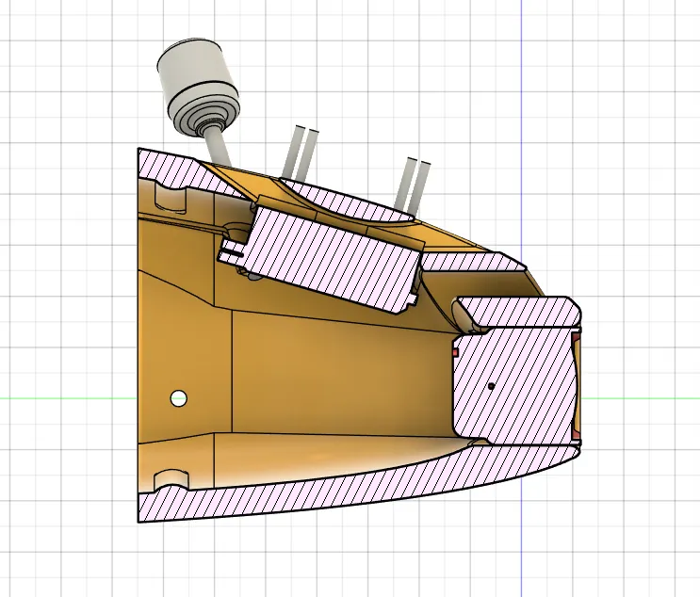The width and height of the screenshot is (700, 597).
Task: Select the semicircular notch at bottom left
Action: point(171,479)
